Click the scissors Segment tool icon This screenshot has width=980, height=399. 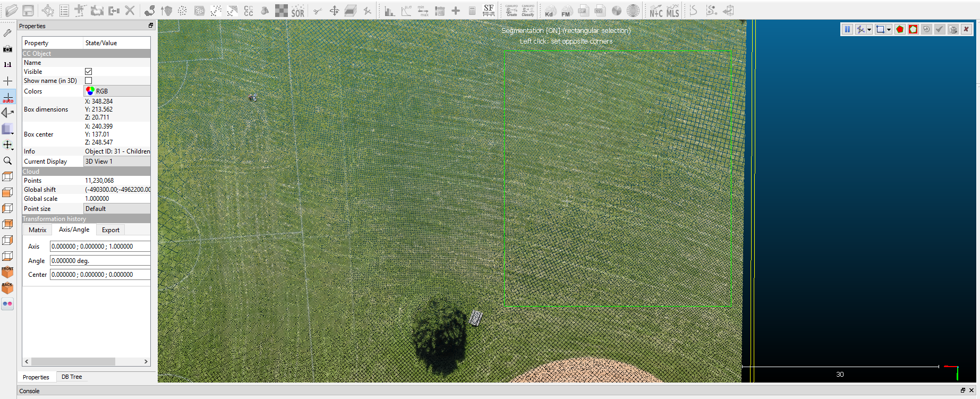318,10
